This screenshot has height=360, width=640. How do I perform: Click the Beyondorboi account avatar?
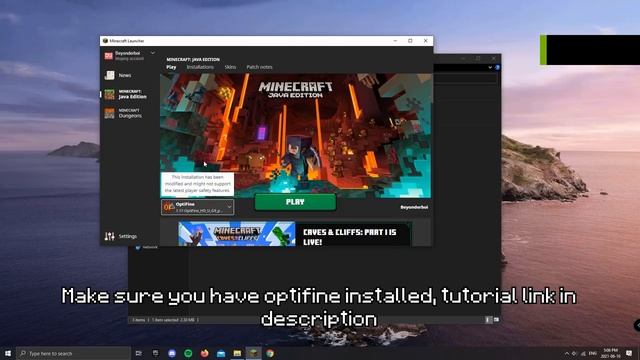[109, 56]
